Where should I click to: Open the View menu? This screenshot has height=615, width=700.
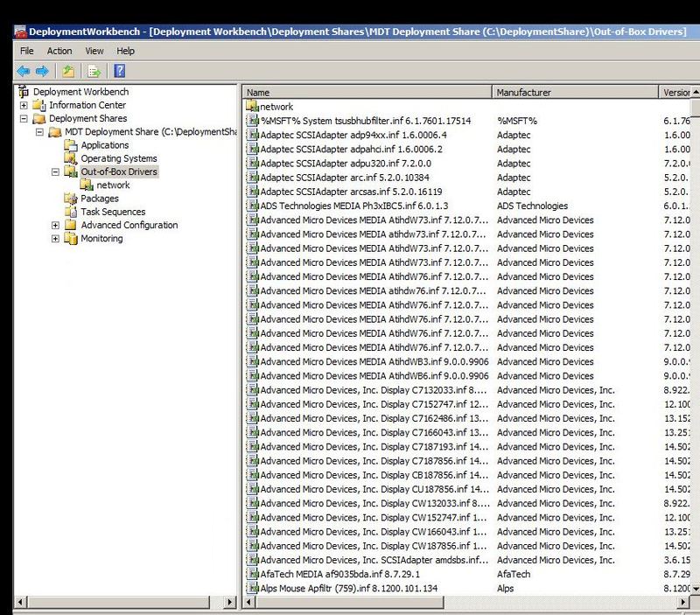[x=94, y=52]
